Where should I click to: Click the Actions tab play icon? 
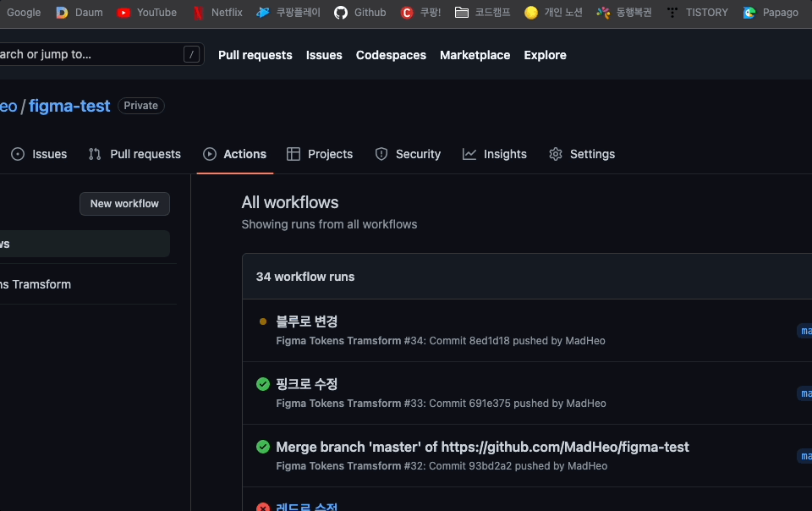pos(210,154)
